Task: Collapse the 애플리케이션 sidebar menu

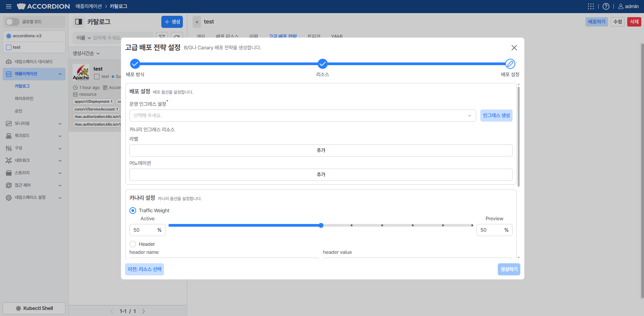Action: click(x=34, y=74)
